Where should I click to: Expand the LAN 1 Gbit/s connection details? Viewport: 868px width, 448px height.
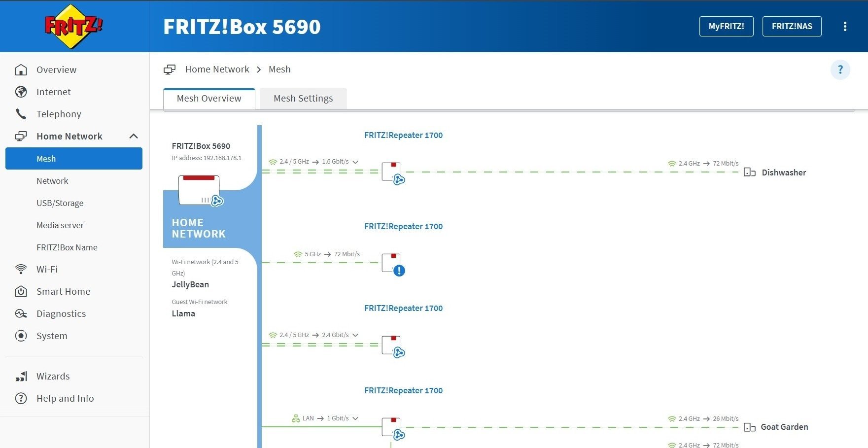pos(355,418)
